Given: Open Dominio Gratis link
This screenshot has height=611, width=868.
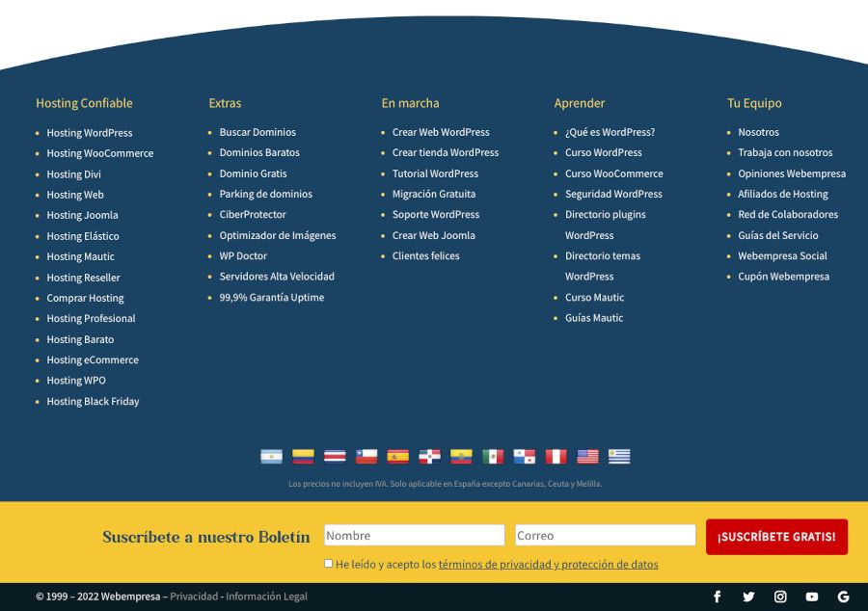Looking at the screenshot, I should (253, 173).
